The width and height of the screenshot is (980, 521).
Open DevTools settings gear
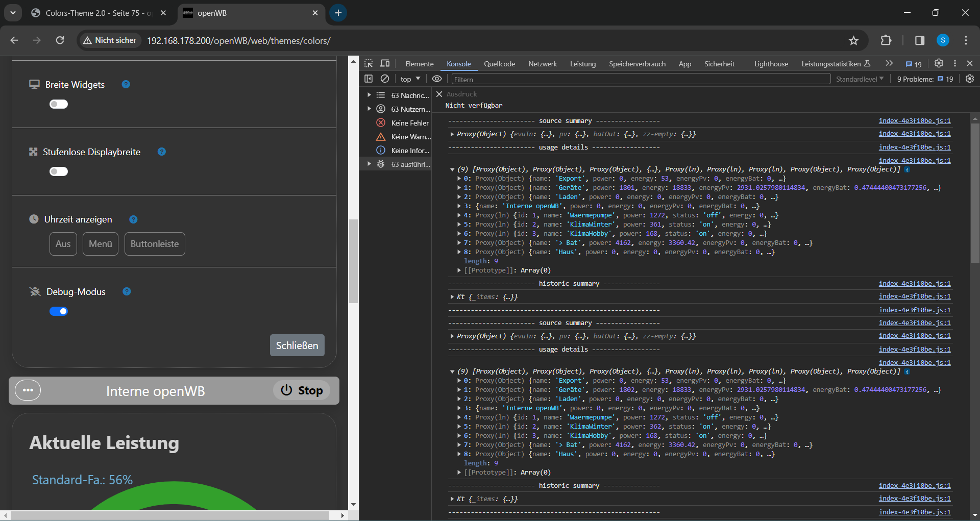(939, 63)
